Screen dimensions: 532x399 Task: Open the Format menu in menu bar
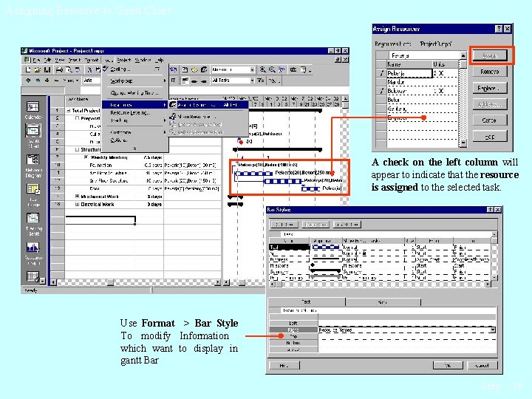pos(92,60)
